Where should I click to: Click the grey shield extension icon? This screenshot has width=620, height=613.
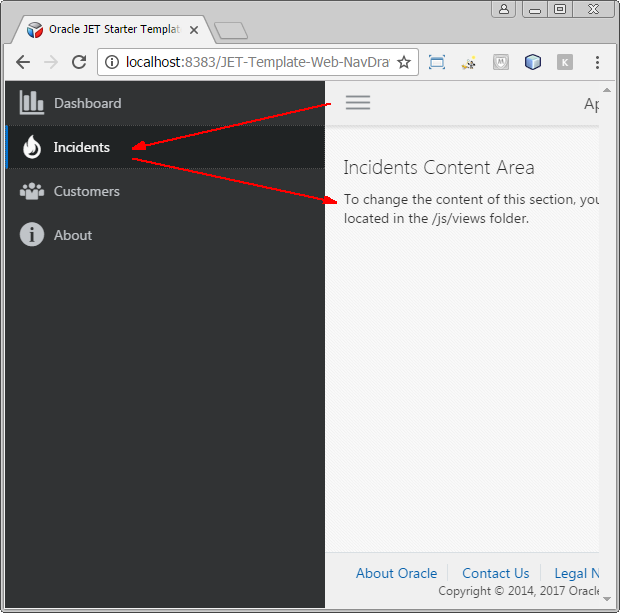pos(501,62)
